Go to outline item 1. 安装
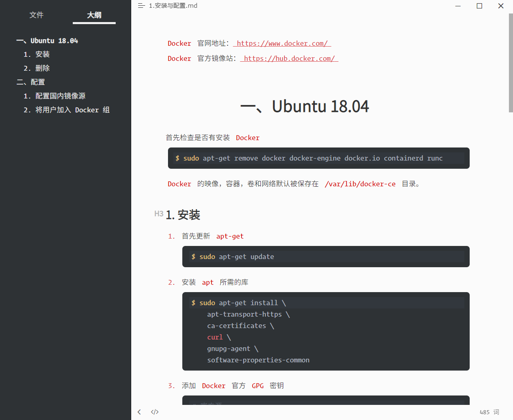This screenshot has height=420, width=513. 36,54
